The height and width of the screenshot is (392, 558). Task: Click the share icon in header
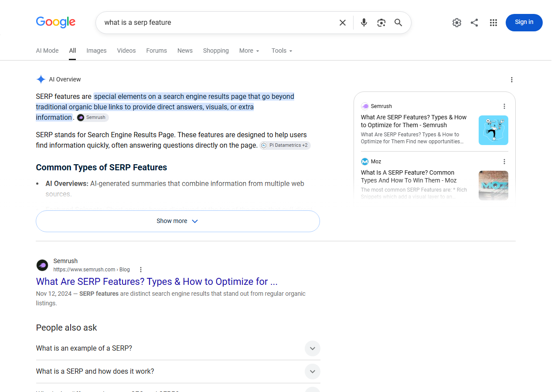[x=474, y=23]
